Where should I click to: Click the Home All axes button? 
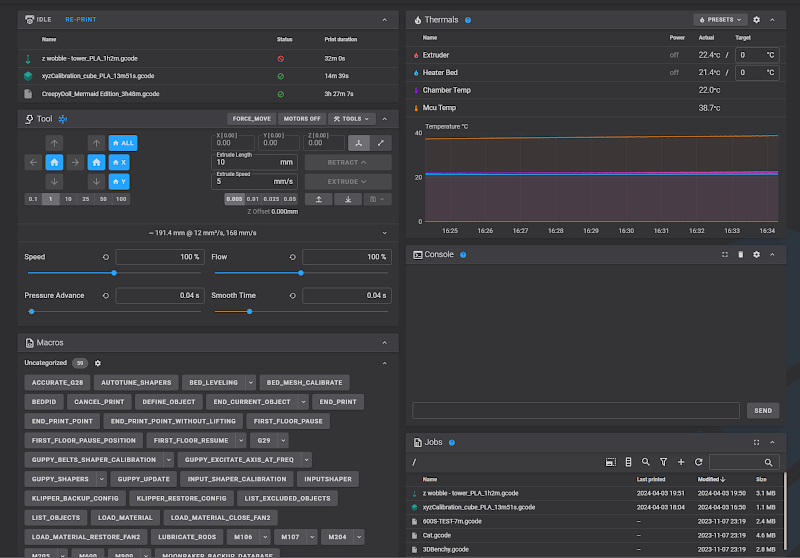tap(123, 143)
